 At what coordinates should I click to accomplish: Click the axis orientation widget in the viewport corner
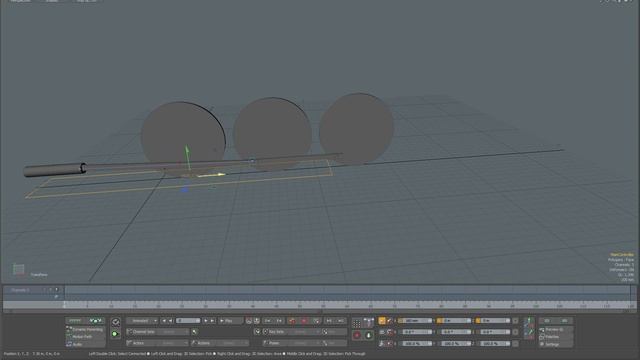tap(18, 269)
